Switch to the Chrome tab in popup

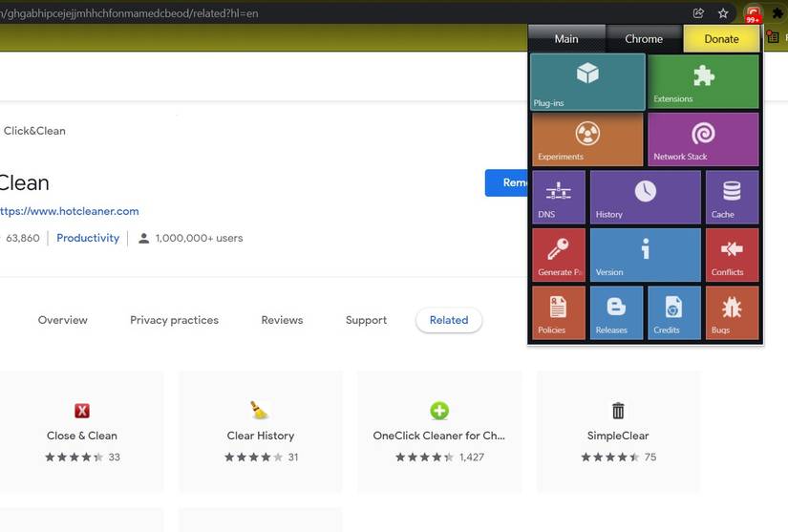tap(644, 38)
